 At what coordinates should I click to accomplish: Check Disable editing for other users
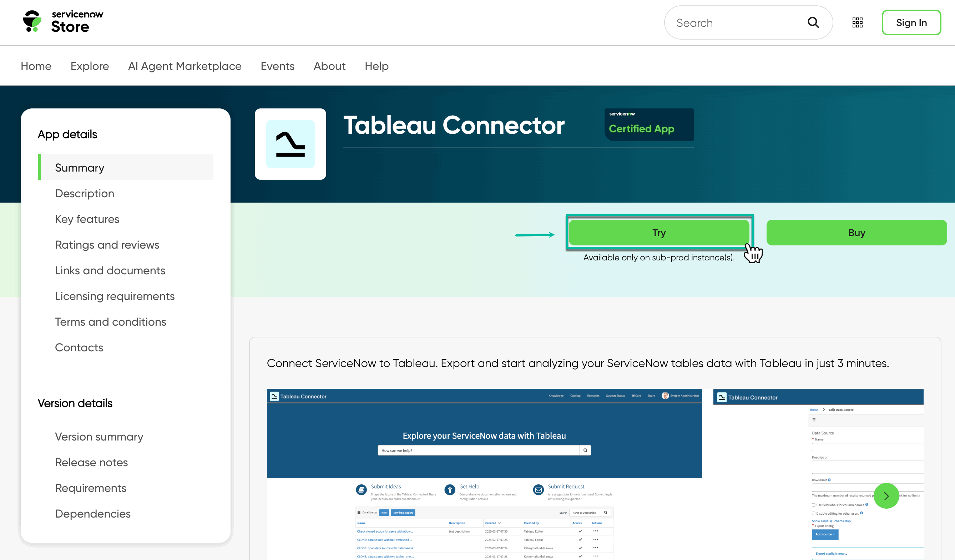[814, 513]
